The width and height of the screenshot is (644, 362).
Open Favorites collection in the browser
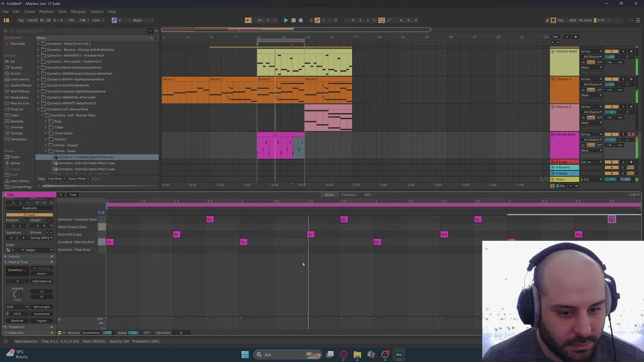(x=17, y=44)
